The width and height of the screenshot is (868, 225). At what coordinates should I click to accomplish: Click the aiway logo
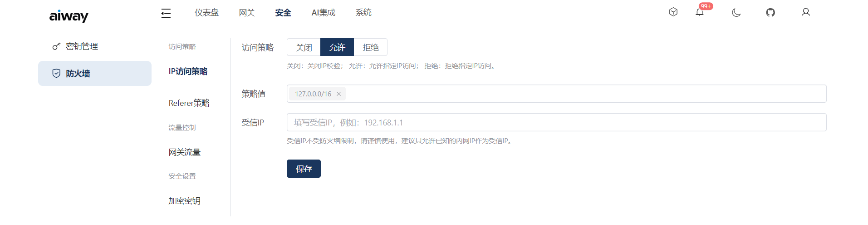pyautogui.click(x=69, y=16)
